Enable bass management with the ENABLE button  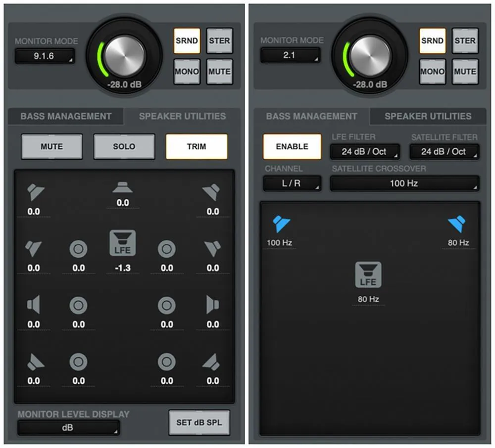pos(292,146)
